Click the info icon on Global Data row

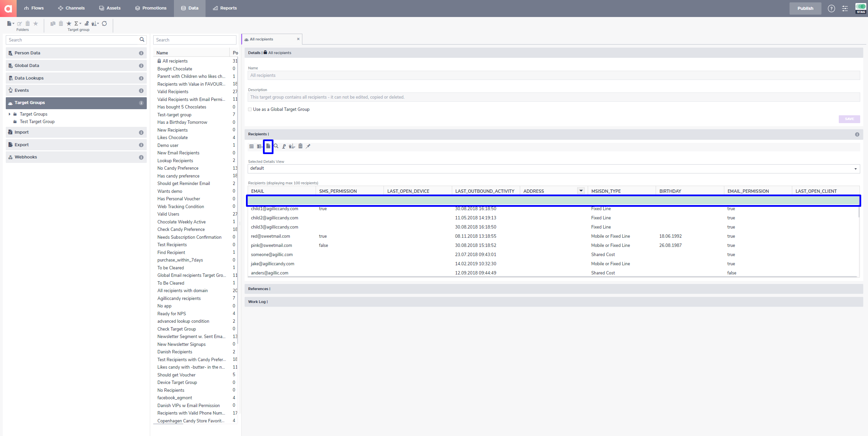point(141,66)
